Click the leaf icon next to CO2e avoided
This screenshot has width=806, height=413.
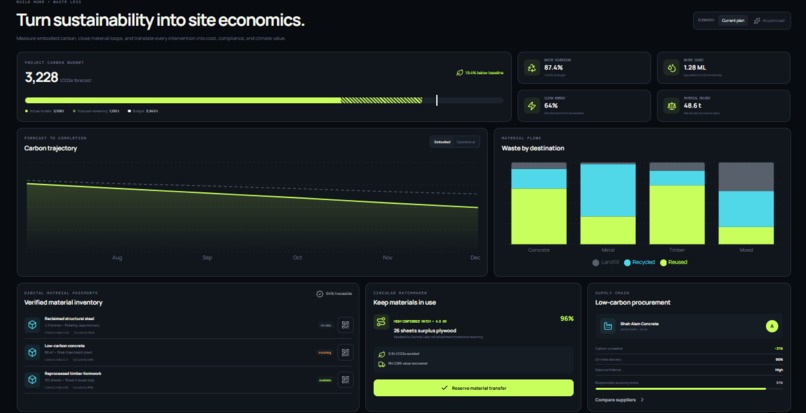[381, 354]
